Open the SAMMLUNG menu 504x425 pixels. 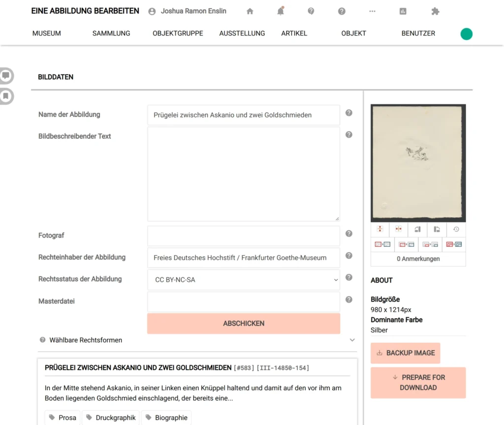tap(111, 33)
